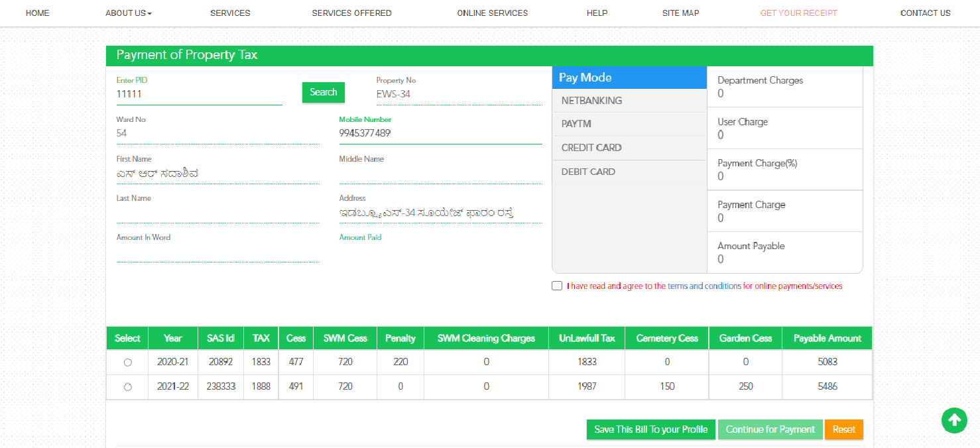Open the SITE MAP page
This screenshot has height=448, width=980.
pos(680,13)
